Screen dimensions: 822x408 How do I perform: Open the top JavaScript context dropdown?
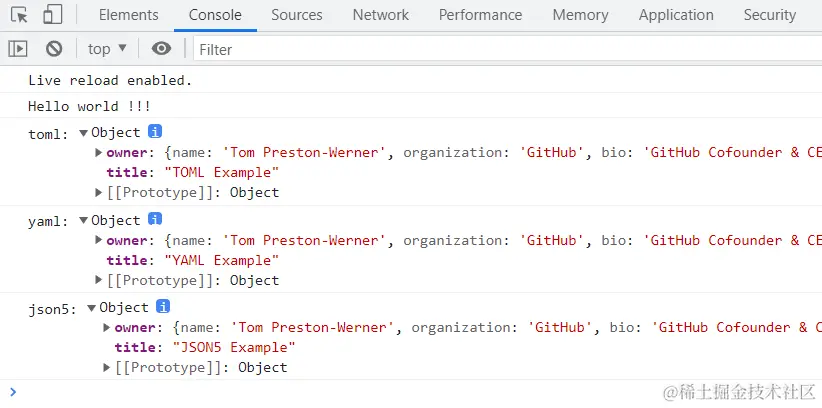tap(107, 48)
